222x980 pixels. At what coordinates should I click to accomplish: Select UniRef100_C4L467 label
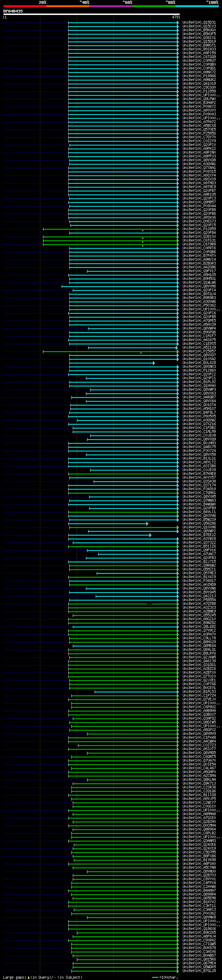[x=199, y=769]
